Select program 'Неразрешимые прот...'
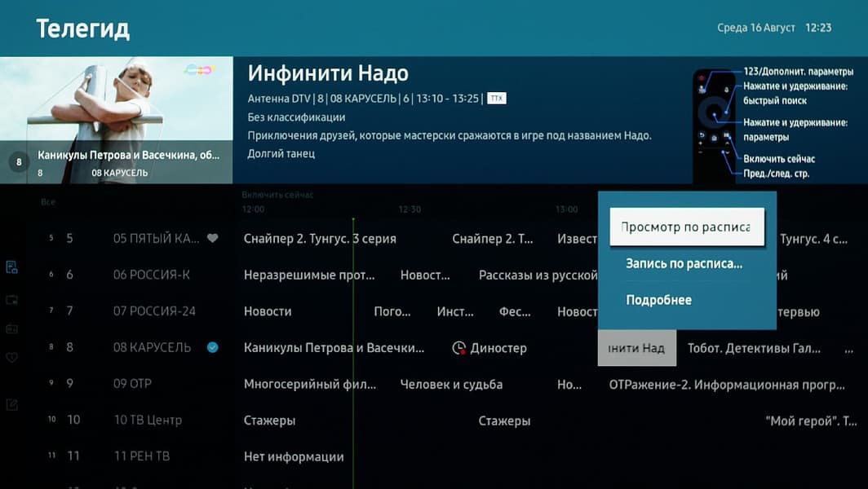The image size is (868, 489). tap(309, 275)
